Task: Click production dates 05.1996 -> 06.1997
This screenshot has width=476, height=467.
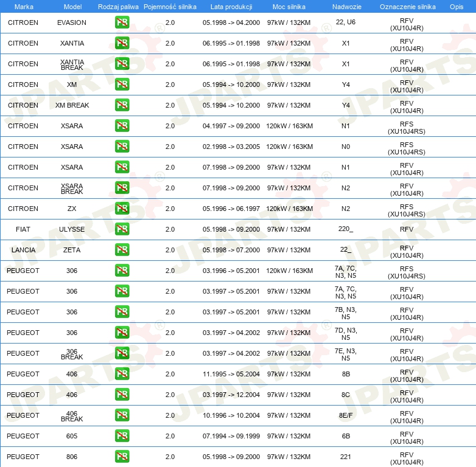Action: click(231, 209)
